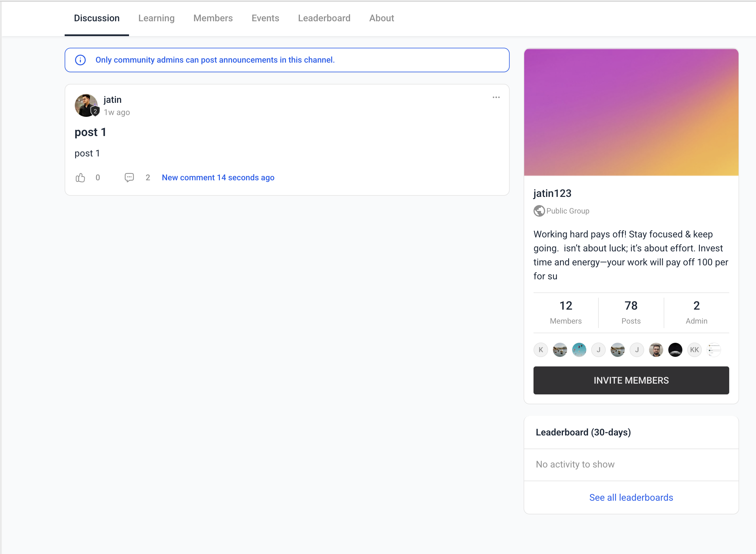Viewport: 756px width, 554px height.
Task: Click jatin's profile avatar on post
Action: (86, 105)
